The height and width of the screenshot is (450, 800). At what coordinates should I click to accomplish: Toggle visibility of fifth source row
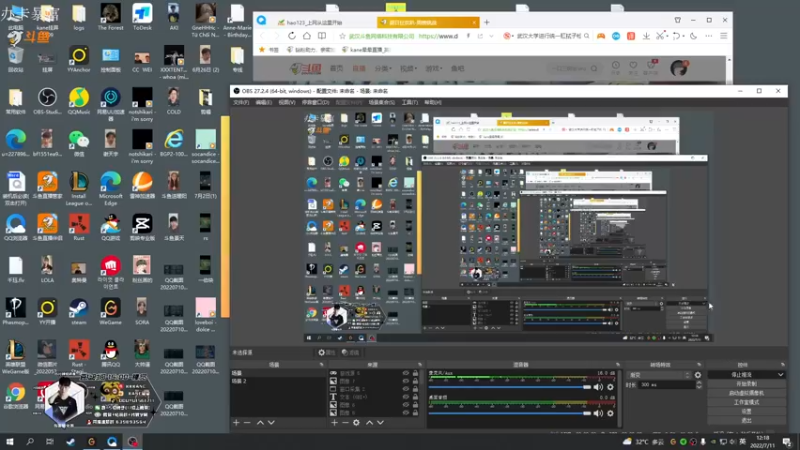(x=406, y=405)
